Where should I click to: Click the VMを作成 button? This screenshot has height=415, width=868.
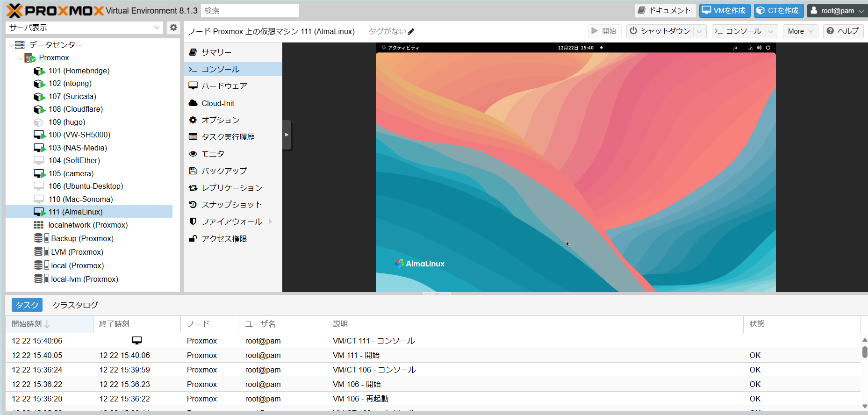[724, 10]
